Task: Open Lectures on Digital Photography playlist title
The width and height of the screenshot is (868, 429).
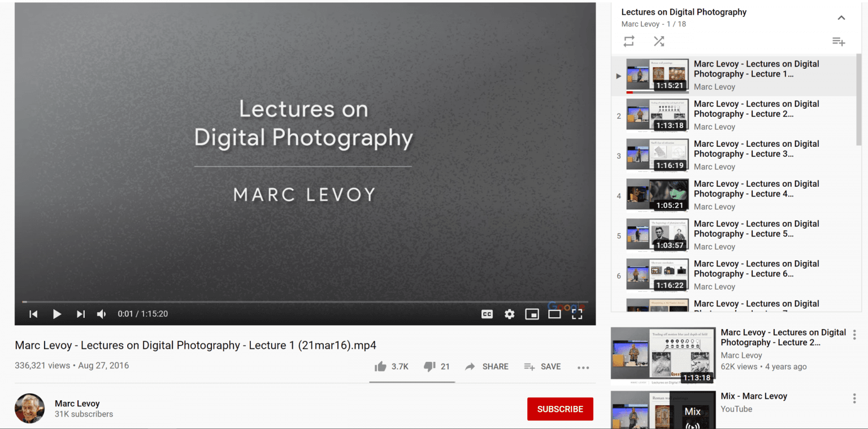Action: 684,12
